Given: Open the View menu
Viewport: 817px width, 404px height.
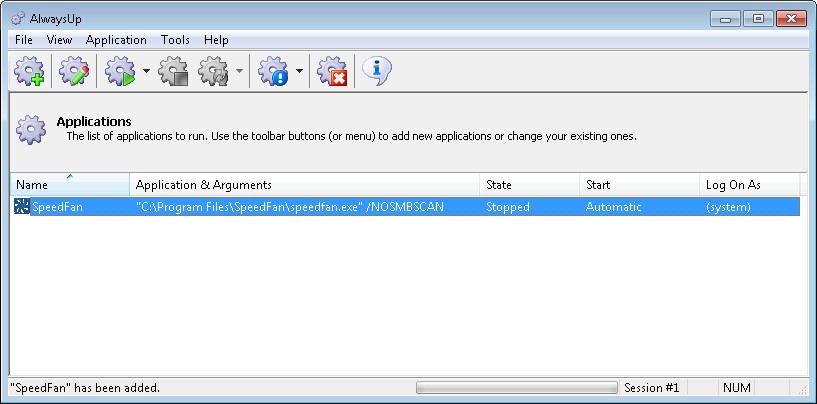Looking at the screenshot, I should 59,40.
